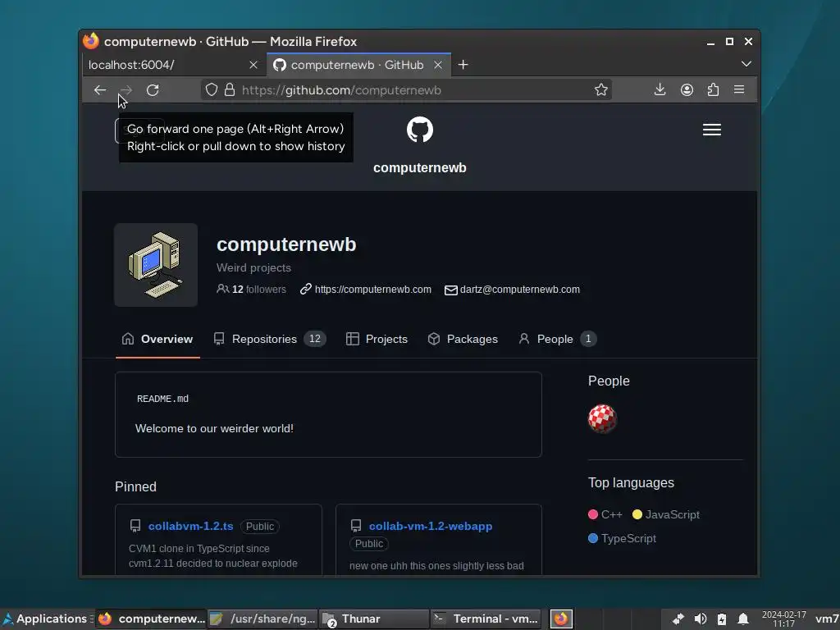The height and width of the screenshot is (630, 840).
Task: Open the Applications menu in taskbar
Action: (x=46, y=619)
